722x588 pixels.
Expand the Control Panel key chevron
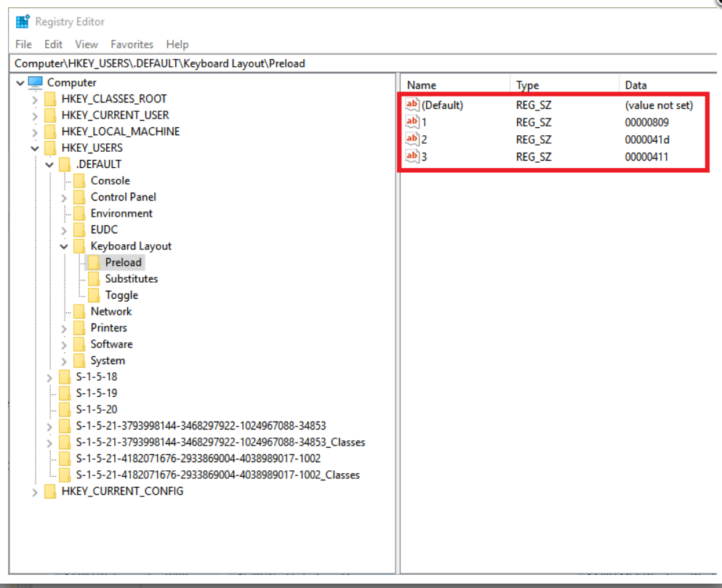(64, 198)
